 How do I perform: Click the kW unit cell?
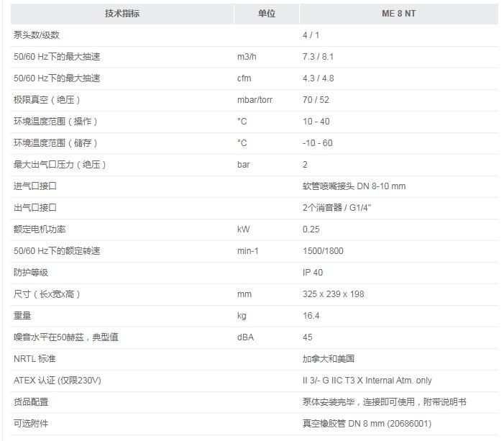pos(243,229)
